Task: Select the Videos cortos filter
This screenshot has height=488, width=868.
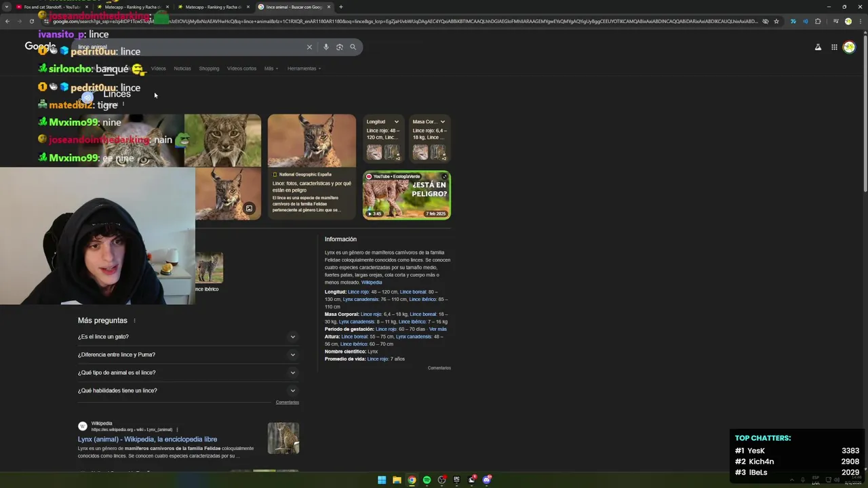Action: click(x=241, y=68)
